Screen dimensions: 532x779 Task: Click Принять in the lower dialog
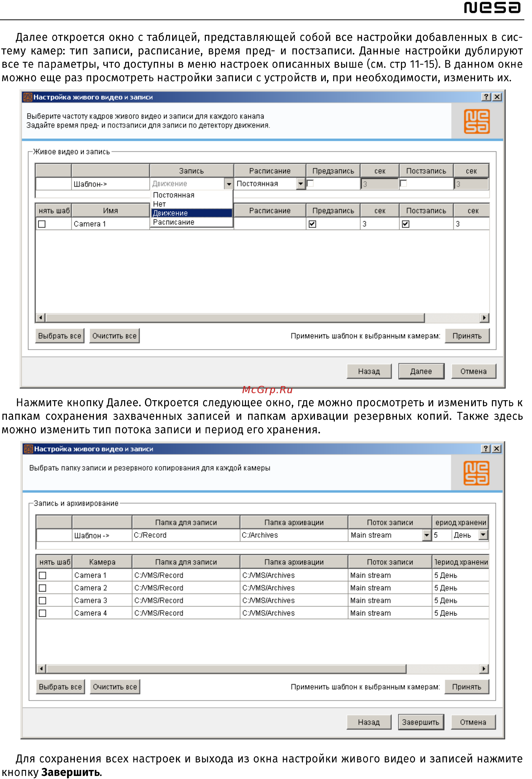tap(467, 687)
